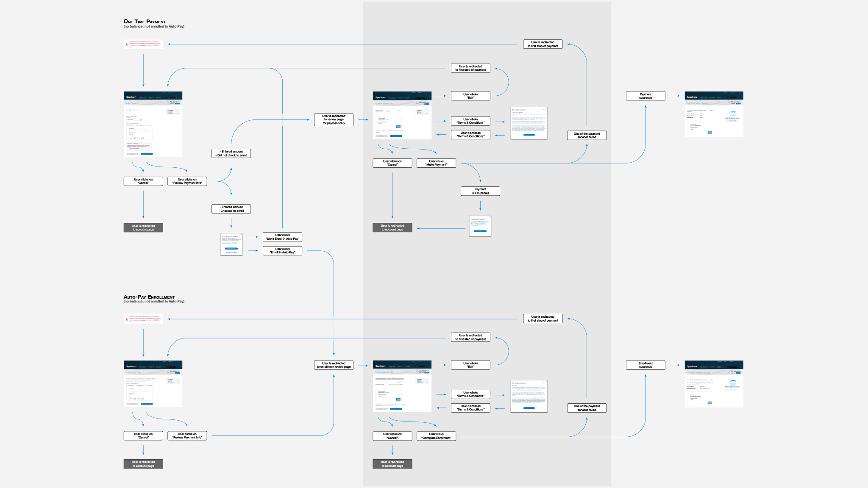Click Ask Spectrum chat icon on Make Payment page
Screen dimensions: 868x488
tap(168, 103)
